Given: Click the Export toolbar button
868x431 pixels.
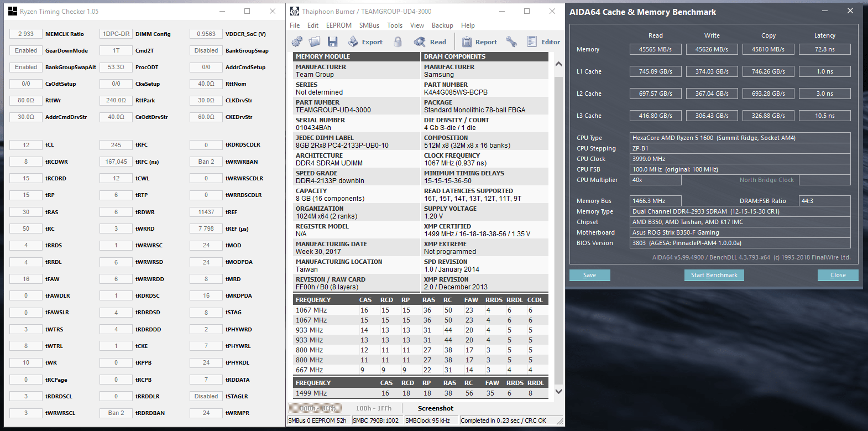Looking at the screenshot, I should [365, 41].
